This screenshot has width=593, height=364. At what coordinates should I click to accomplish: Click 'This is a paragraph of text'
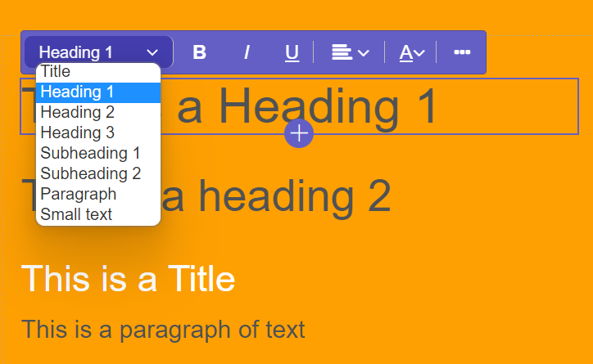pos(163,330)
